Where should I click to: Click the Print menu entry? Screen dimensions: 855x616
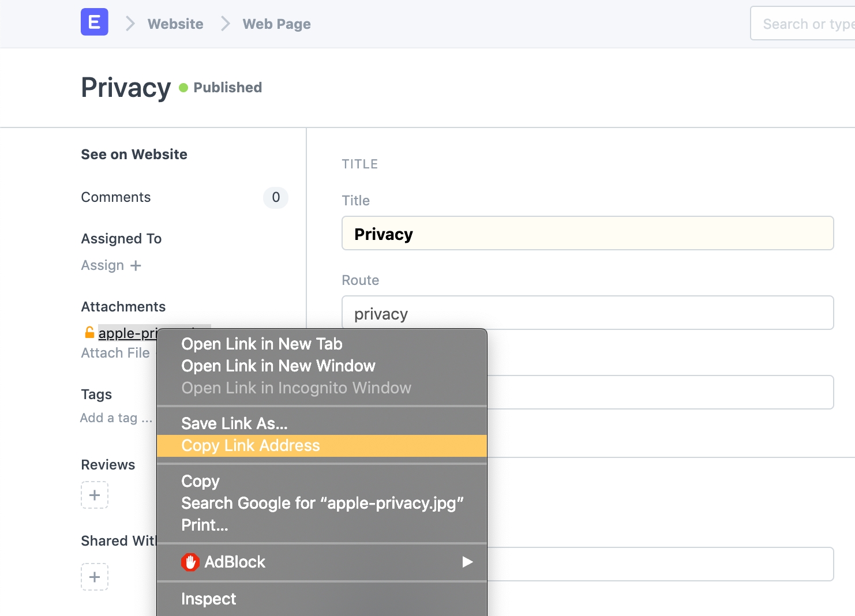click(x=204, y=525)
